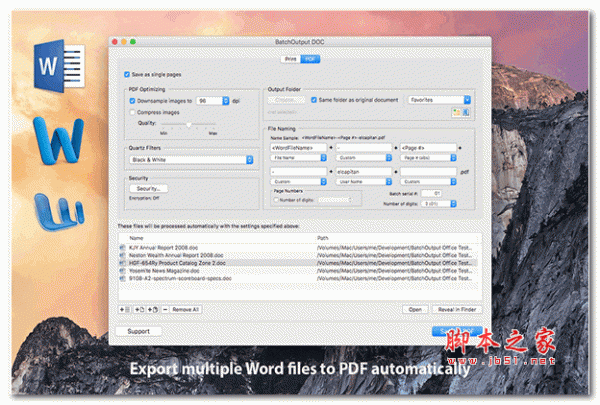Click the Security... button
Screen dimensions: 600x405
[x=148, y=188]
